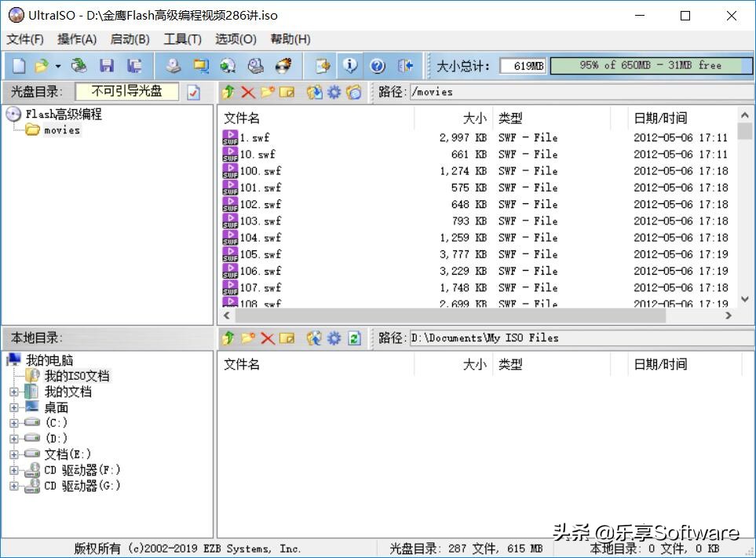Image resolution: width=756 pixels, height=558 pixels.
Task: Click the delete file X icon in ISO panel
Action: pyautogui.click(x=247, y=92)
